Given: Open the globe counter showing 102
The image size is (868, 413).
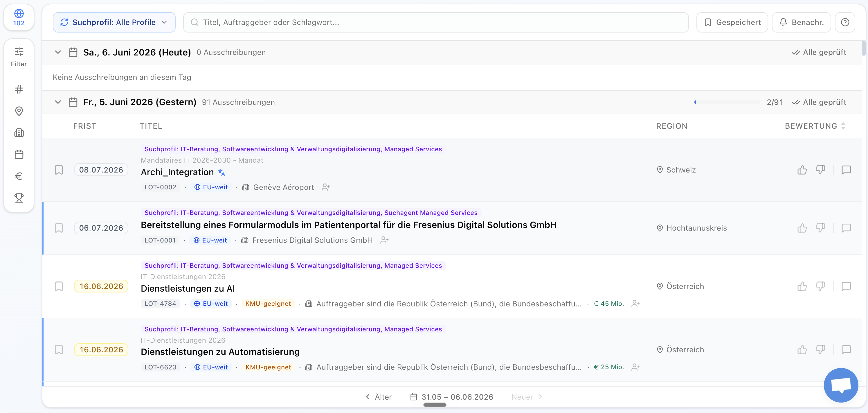Looking at the screenshot, I should point(19,17).
